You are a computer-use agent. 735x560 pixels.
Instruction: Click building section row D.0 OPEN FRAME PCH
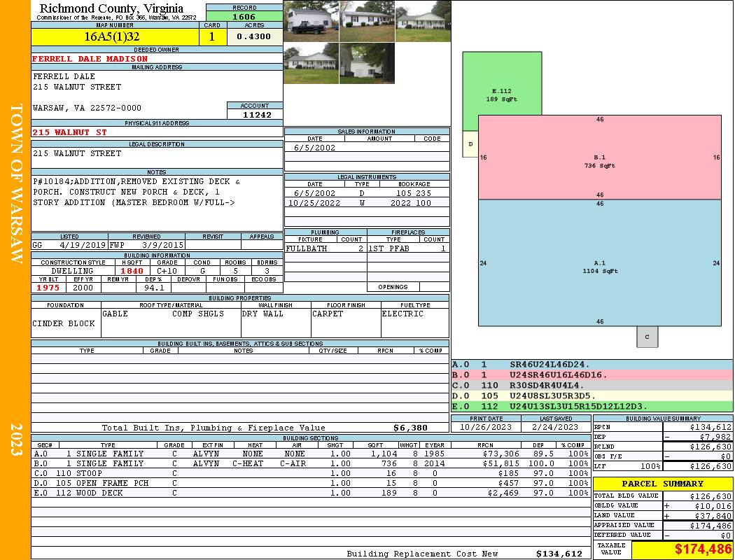[311, 483]
